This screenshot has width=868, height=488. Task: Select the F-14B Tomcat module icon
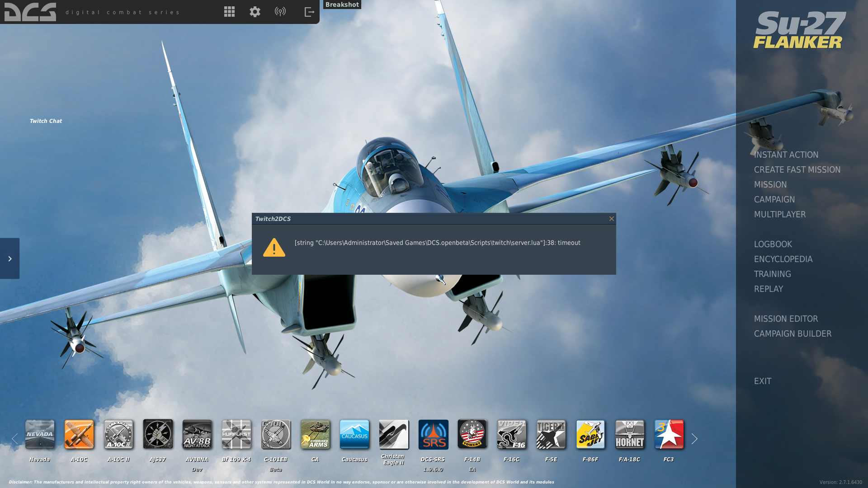coord(472,434)
